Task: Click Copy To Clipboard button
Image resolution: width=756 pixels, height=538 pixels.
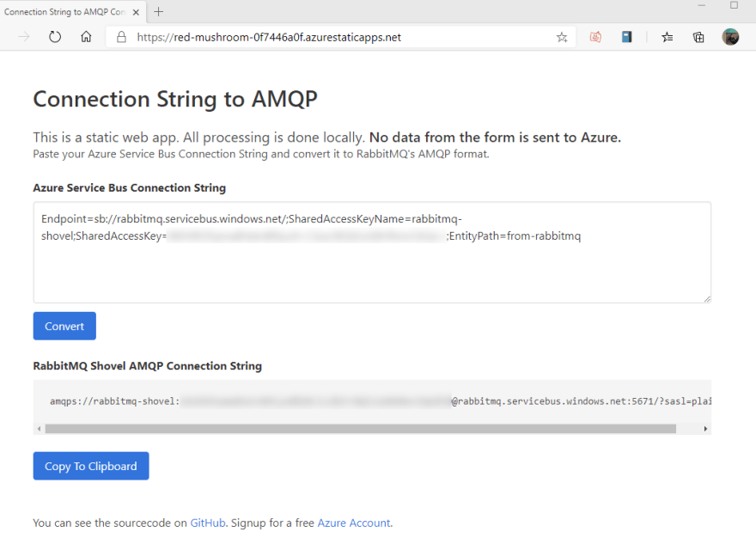Action: [x=91, y=466]
